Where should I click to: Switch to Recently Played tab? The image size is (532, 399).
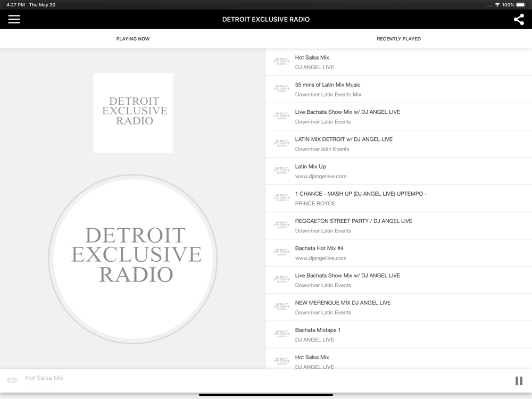(x=398, y=39)
